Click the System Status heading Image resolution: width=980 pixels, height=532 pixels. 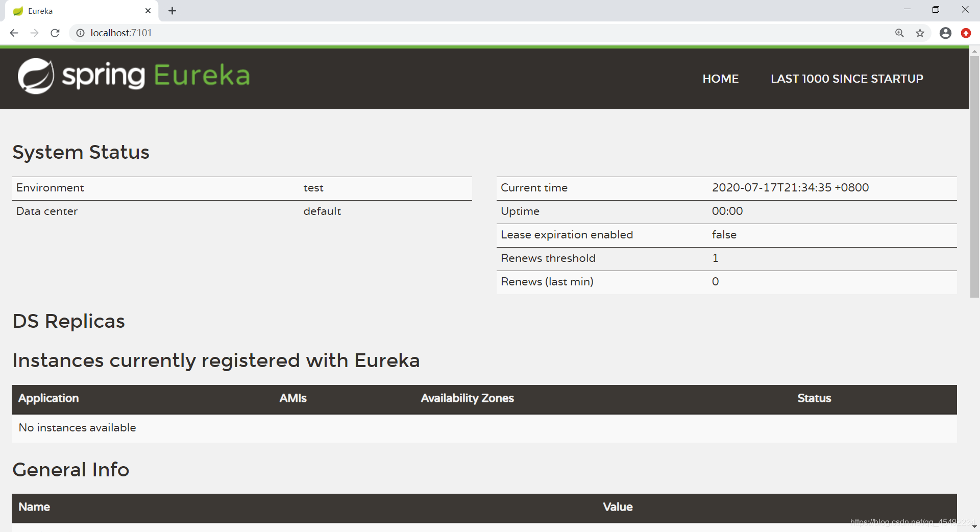click(x=81, y=152)
